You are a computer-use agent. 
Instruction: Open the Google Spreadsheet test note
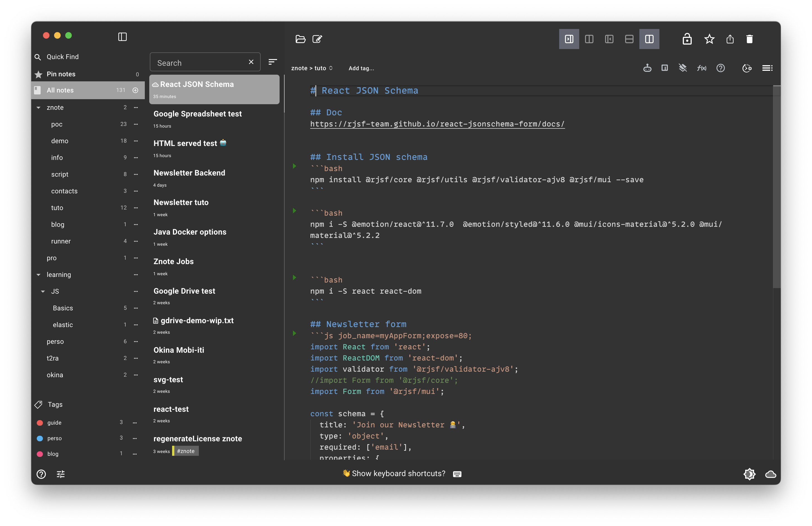(x=214, y=119)
